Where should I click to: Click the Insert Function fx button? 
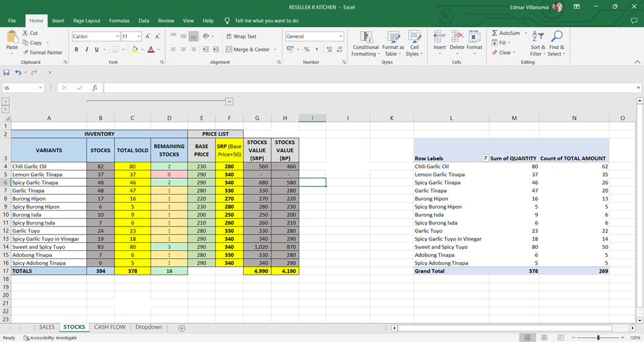pyautogui.click(x=95, y=88)
